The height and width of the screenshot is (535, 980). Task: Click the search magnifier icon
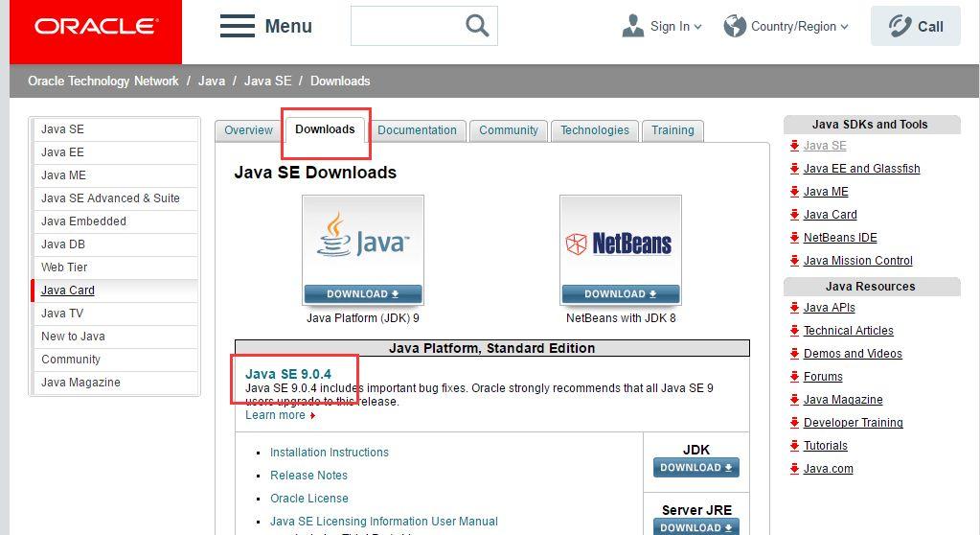(x=477, y=26)
